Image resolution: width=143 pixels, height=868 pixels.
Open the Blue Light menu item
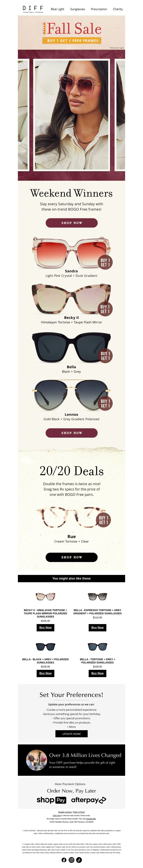pos(58,9)
